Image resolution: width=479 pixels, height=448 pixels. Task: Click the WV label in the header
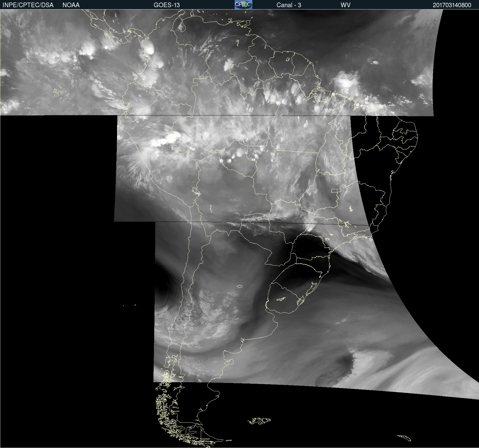click(x=346, y=5)
